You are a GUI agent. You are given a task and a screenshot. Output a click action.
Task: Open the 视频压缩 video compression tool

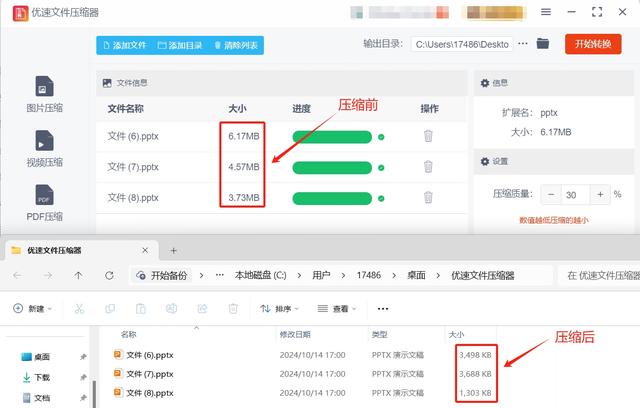[44, 149]
